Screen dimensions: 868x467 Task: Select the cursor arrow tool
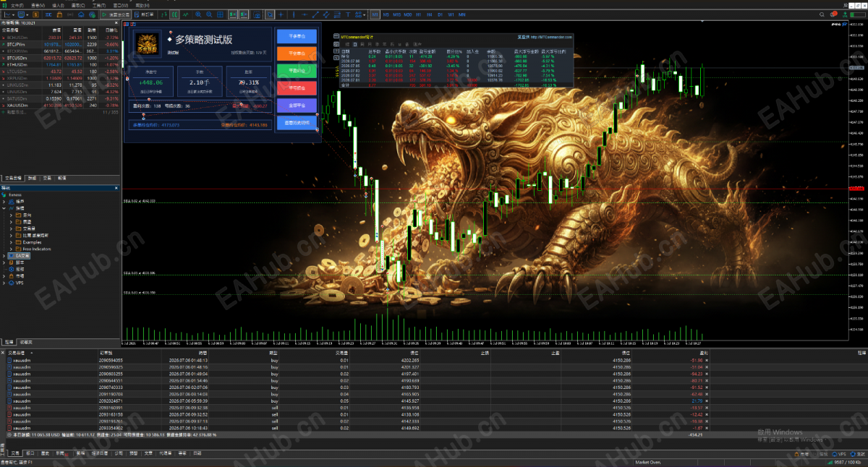269,14
